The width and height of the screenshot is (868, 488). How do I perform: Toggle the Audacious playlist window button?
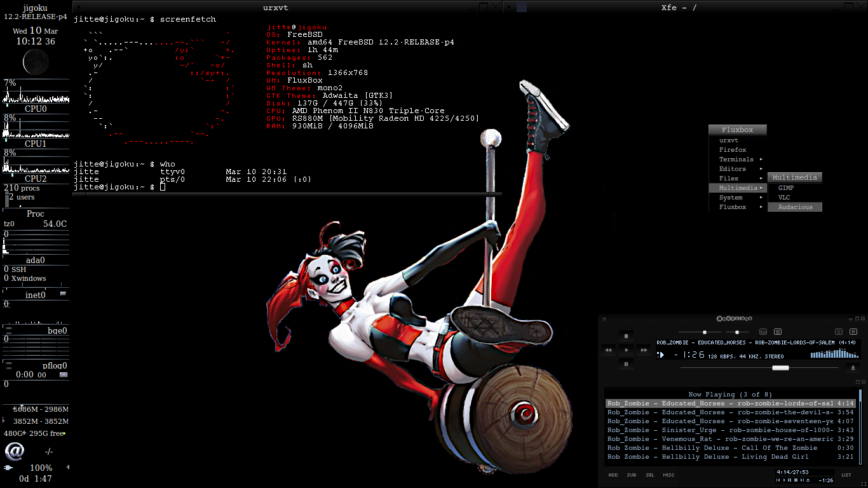coord(778,332)
